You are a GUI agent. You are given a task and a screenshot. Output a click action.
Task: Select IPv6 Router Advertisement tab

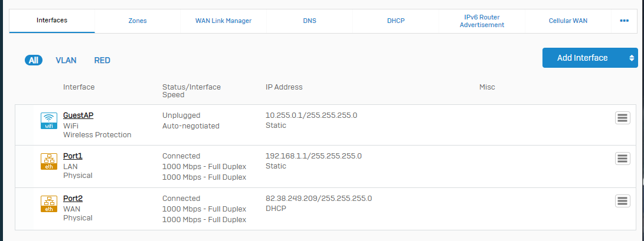tap(482, 21)
